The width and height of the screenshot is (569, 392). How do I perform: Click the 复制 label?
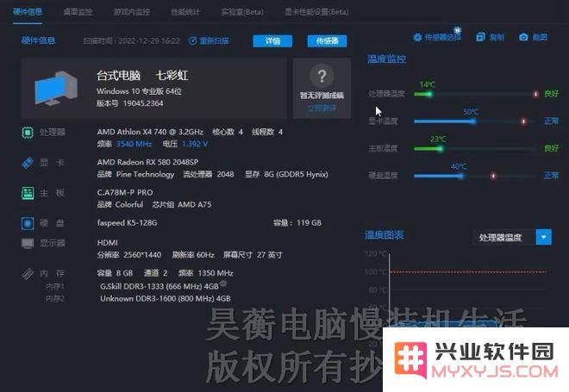tap(497, 37)
